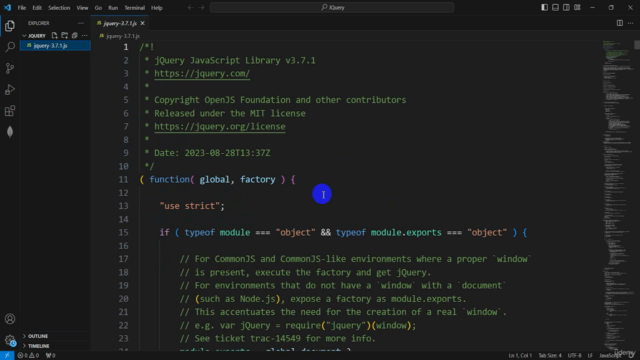Viewport: 640px width, 360px height.
Task: Open the Accounts menu icon
Action: [x=10, y=319]
